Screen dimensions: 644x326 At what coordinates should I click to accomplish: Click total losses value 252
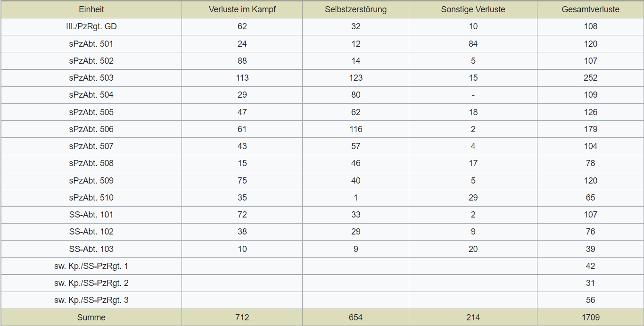(590, 78)
